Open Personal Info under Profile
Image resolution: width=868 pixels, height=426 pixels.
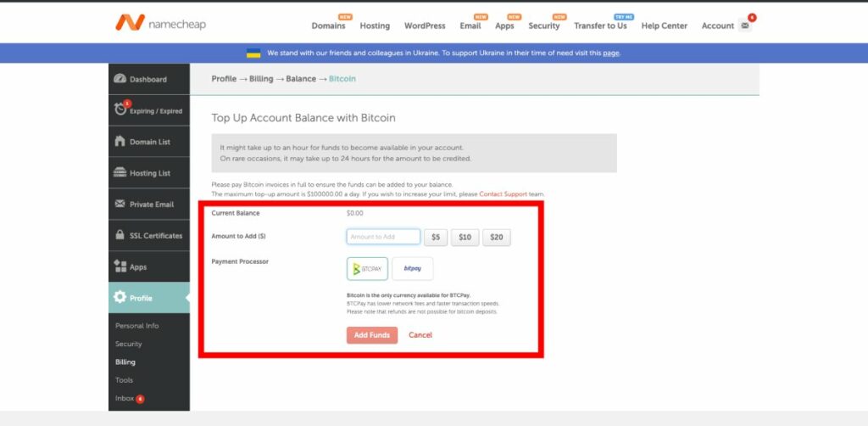pyautogui.click(x=136, y=326)
